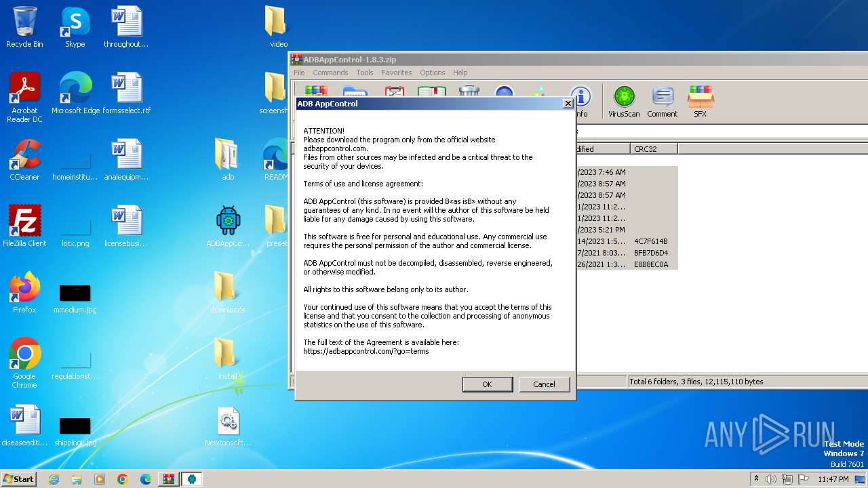Open the Commands menu in WinRAR

pyautogui.click(x=330, y=73)
